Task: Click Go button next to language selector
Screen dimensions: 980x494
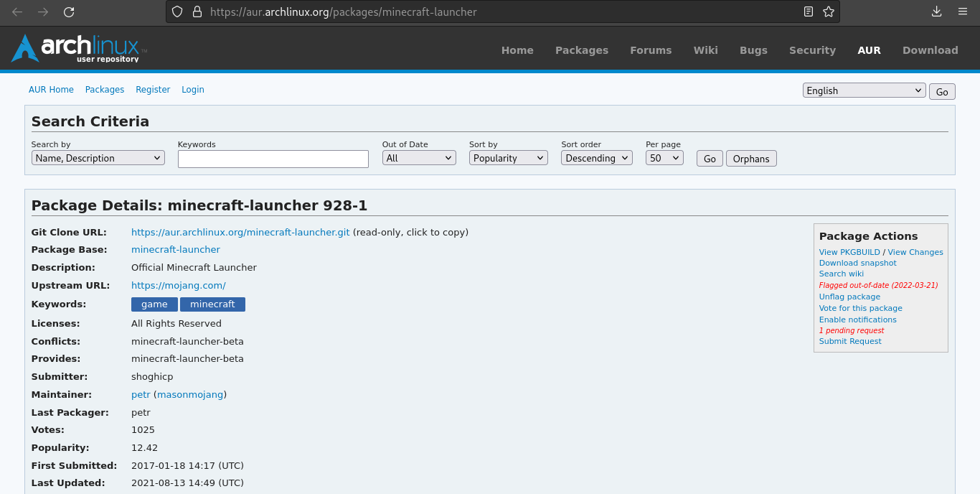Action: click(942, 91)
